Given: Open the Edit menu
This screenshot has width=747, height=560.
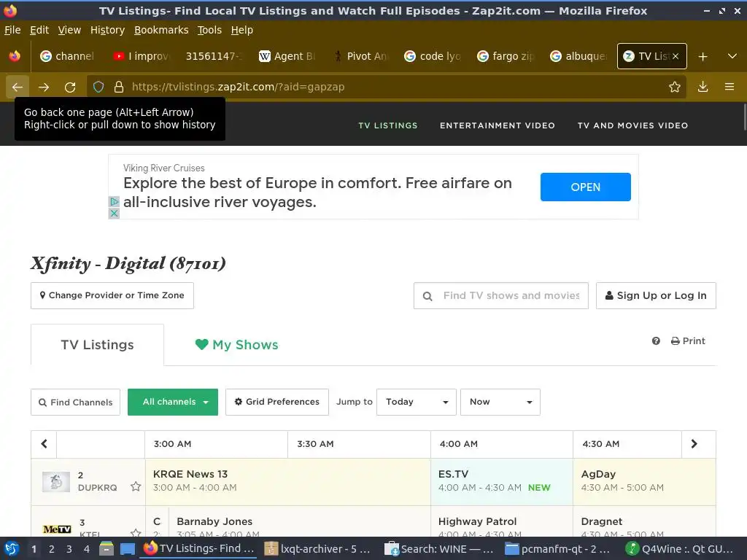Looking at the screenshot, I should 39,30.
